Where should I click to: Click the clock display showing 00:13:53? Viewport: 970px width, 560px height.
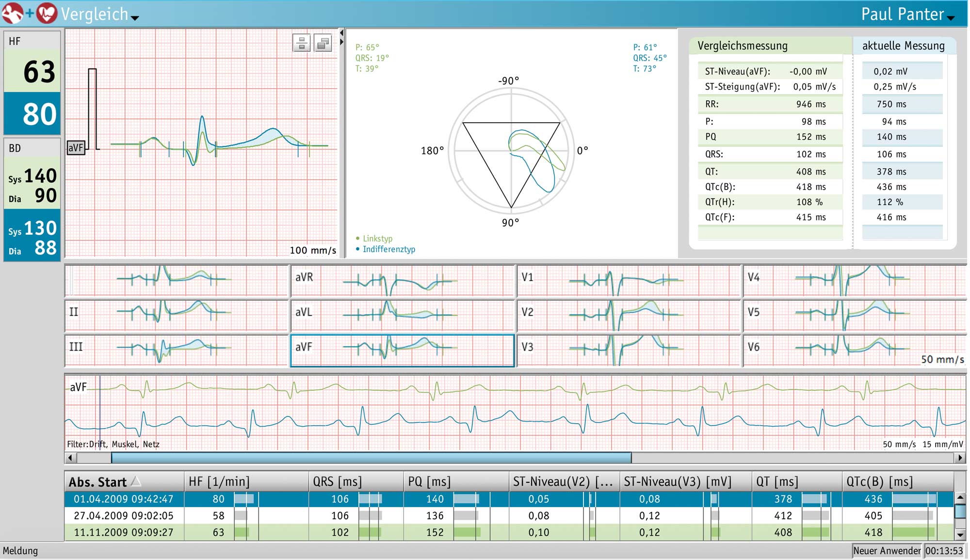[x=945, y=551]
